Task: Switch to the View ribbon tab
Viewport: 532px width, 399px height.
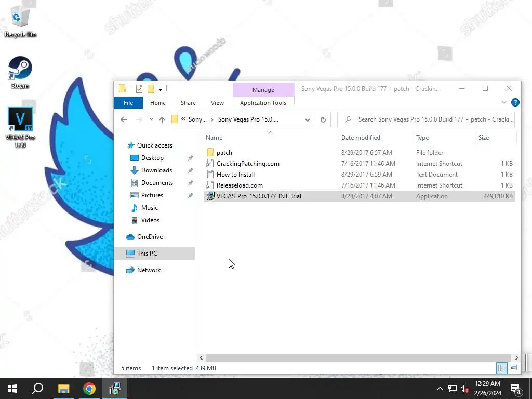Action: 217,103
